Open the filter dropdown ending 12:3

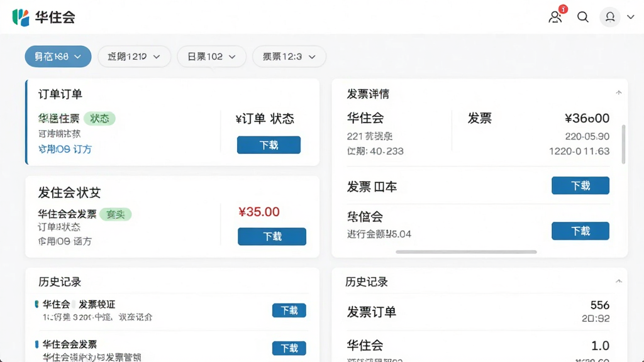click(289, 57)
